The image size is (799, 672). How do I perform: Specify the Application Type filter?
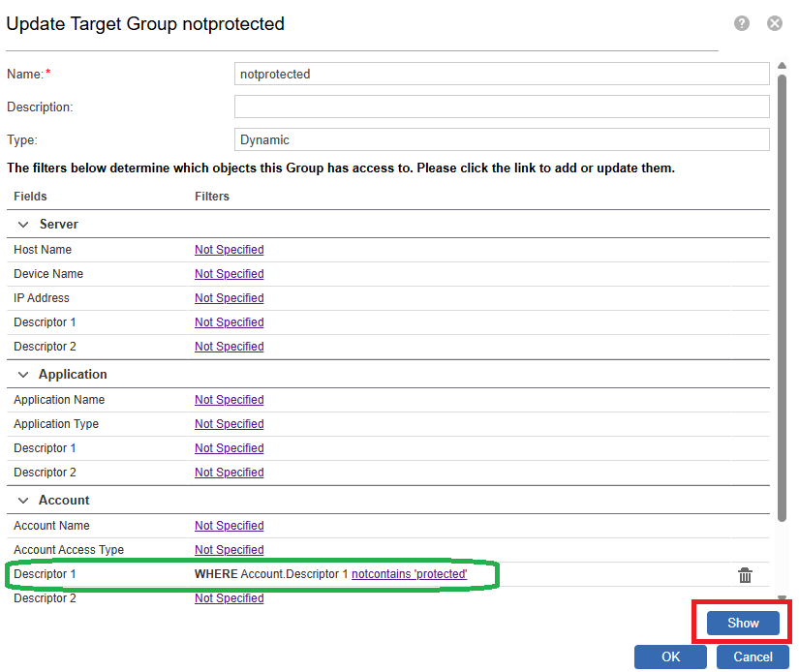point(229,424)
